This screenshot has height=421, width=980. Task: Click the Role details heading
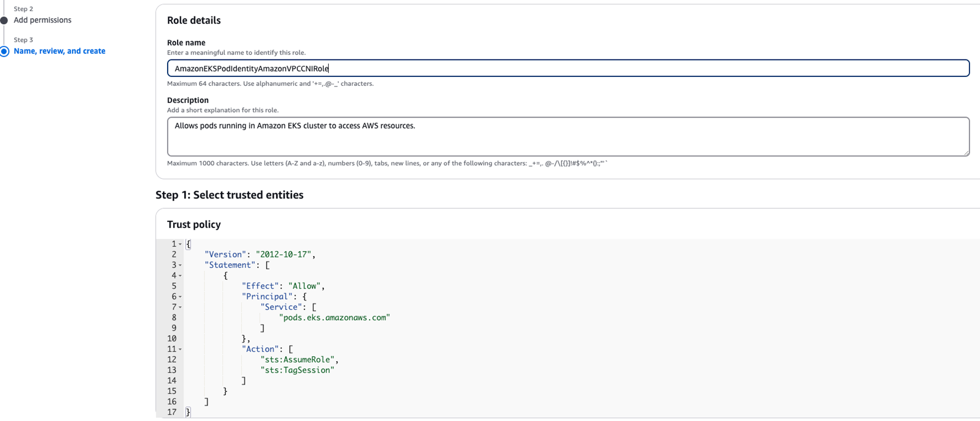194,20
